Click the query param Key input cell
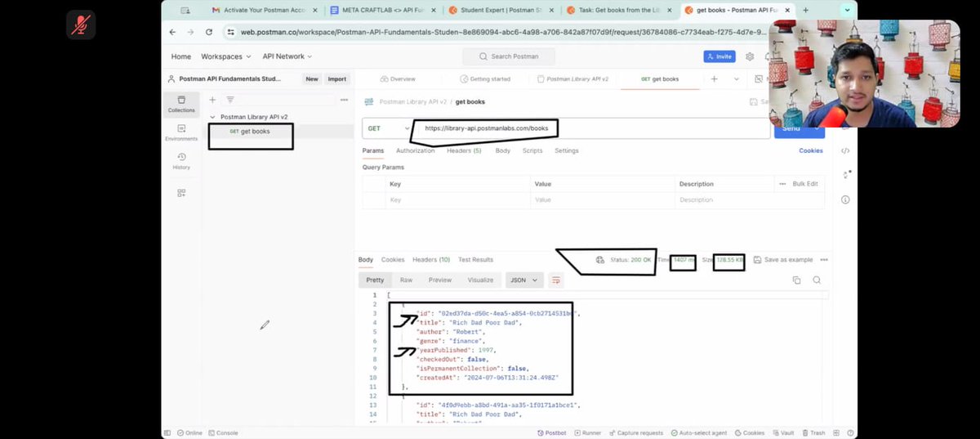Screen dimensions: 980x439 click(457, 200)
